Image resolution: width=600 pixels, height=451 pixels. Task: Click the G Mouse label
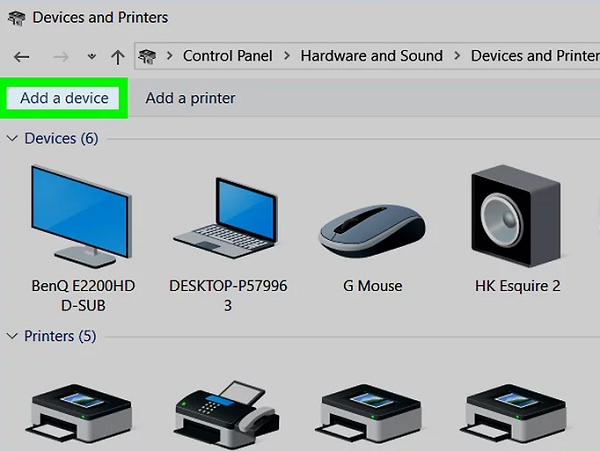coord(373,286)
